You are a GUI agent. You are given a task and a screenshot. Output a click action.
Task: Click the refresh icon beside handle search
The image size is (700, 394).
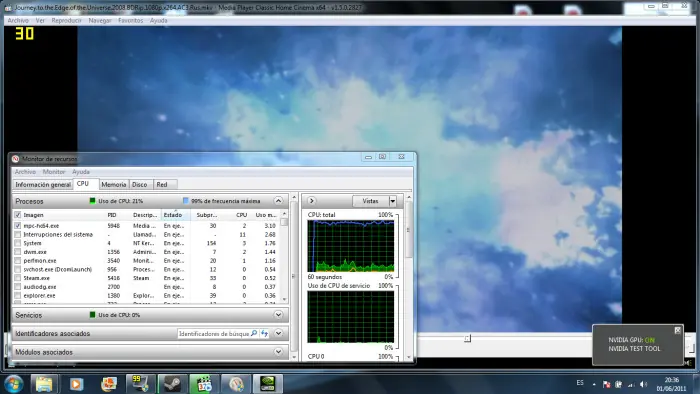265,333
